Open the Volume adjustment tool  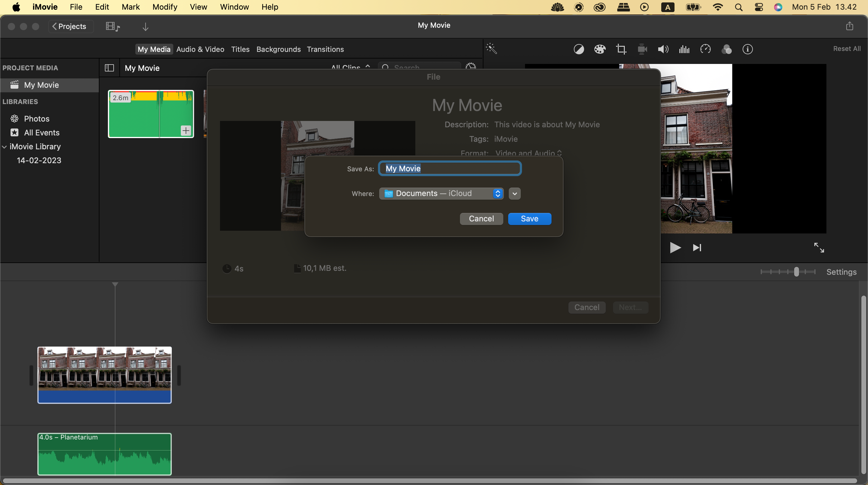click(x=662, y=49)
